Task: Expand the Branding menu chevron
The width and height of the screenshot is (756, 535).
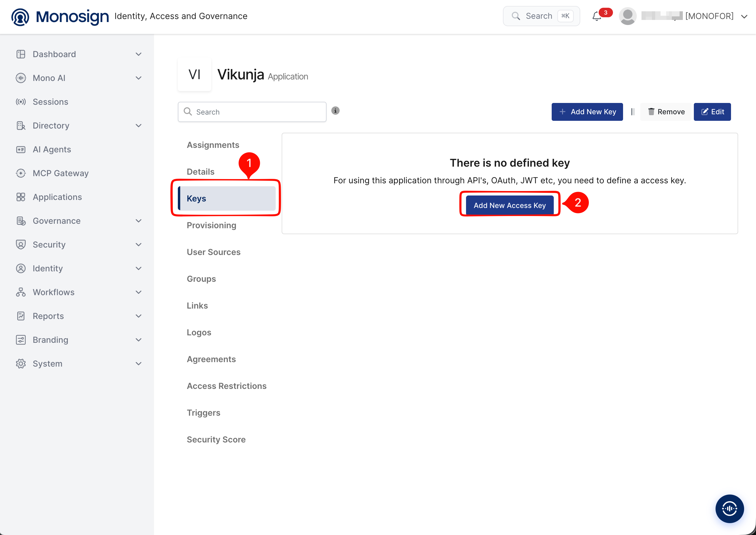Action: [x=139, y=340]
